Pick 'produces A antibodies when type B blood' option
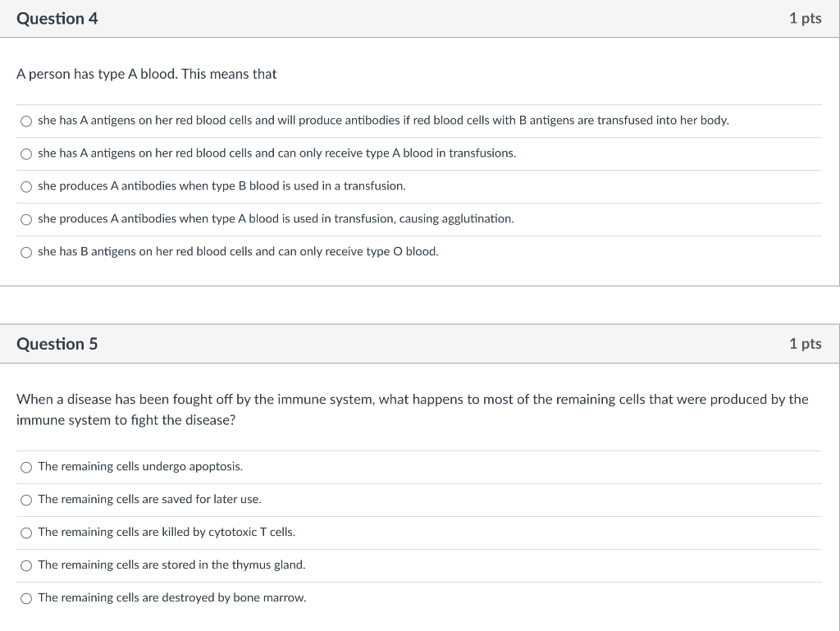The image size is (840, 631). [26, 187]
